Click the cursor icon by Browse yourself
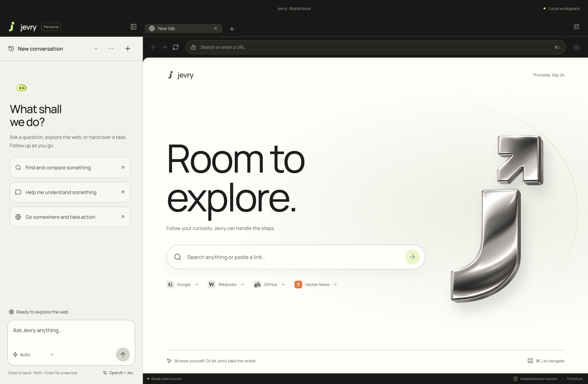 (169, 361)
